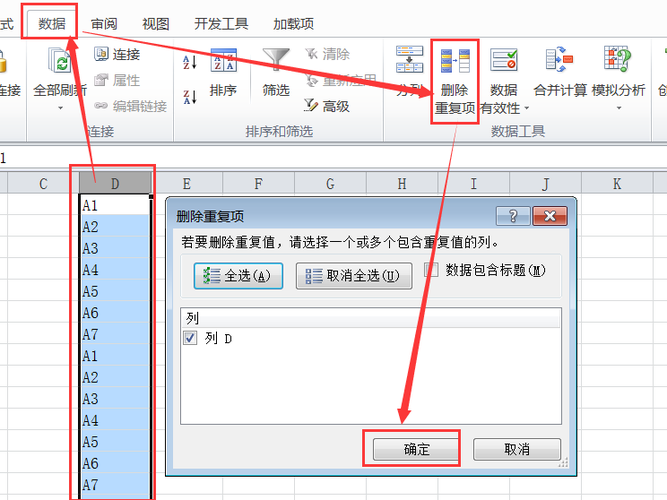
Task: Open the Add-ins (加载项) tab
Action: point(294,24)
